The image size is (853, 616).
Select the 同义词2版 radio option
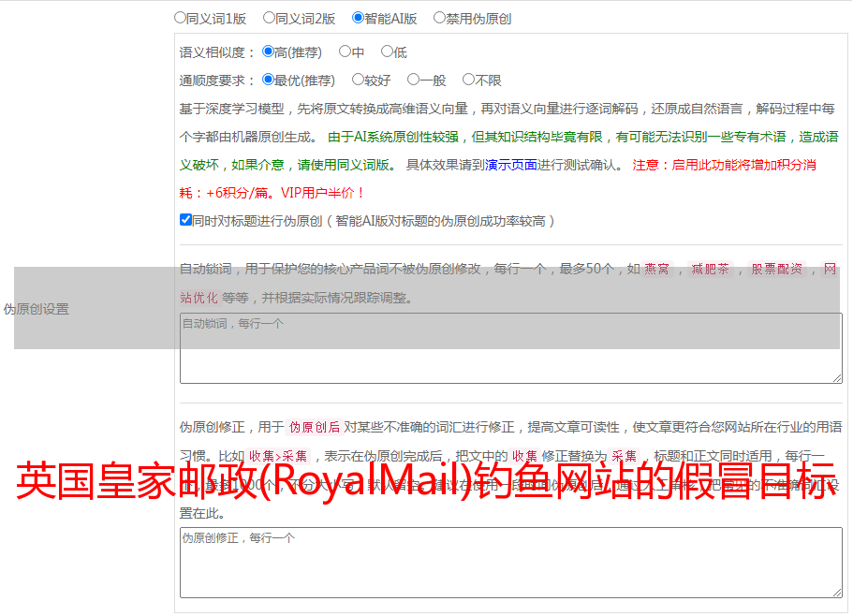[269, 18]
